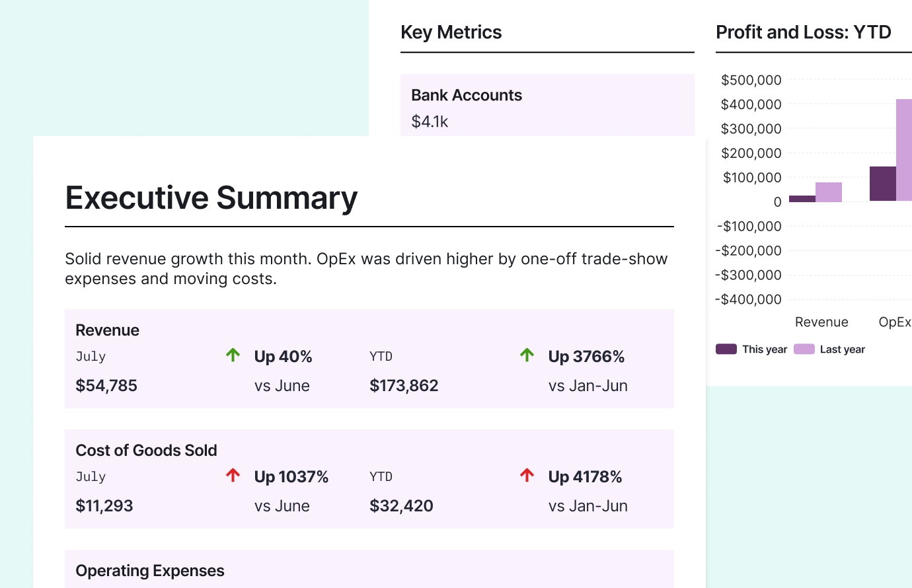Click the Profit and Loss: YTD chart title
912x588 pixels.
(x=804, y=32)
